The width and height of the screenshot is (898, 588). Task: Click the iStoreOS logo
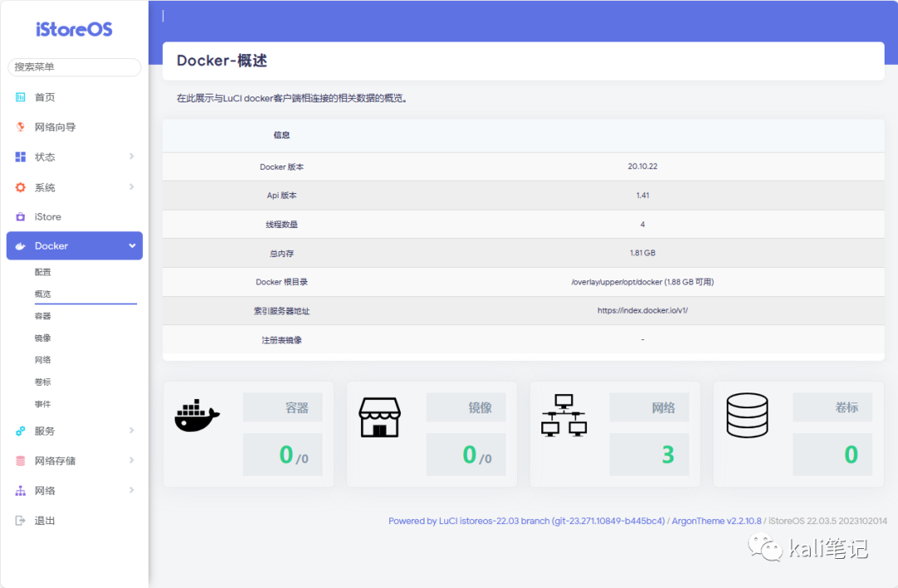pyautogui.click(x=74, y=29)
